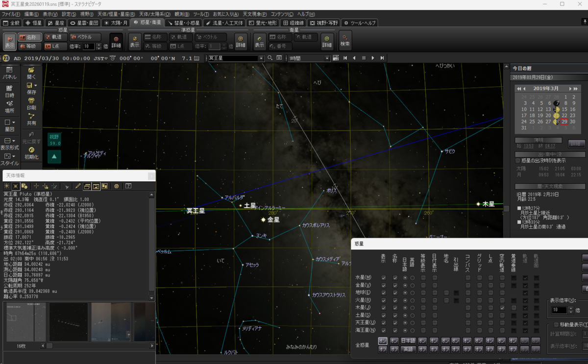
Task: Open the パネル sidebar icon
Action: tap(9, 73)
